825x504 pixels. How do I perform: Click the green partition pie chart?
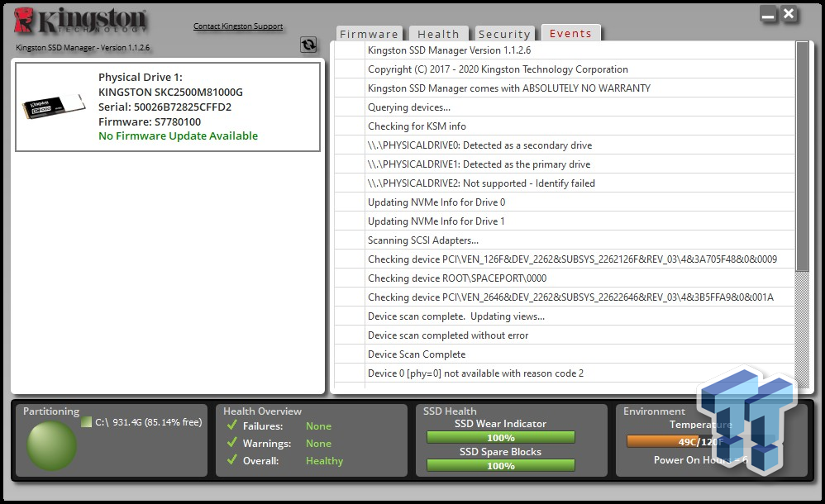[51, 445]
